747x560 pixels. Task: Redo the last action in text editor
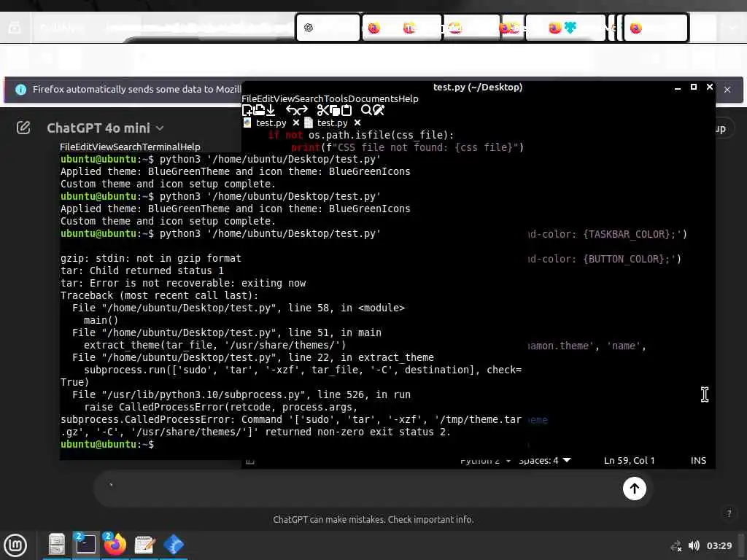coord(303,111)
